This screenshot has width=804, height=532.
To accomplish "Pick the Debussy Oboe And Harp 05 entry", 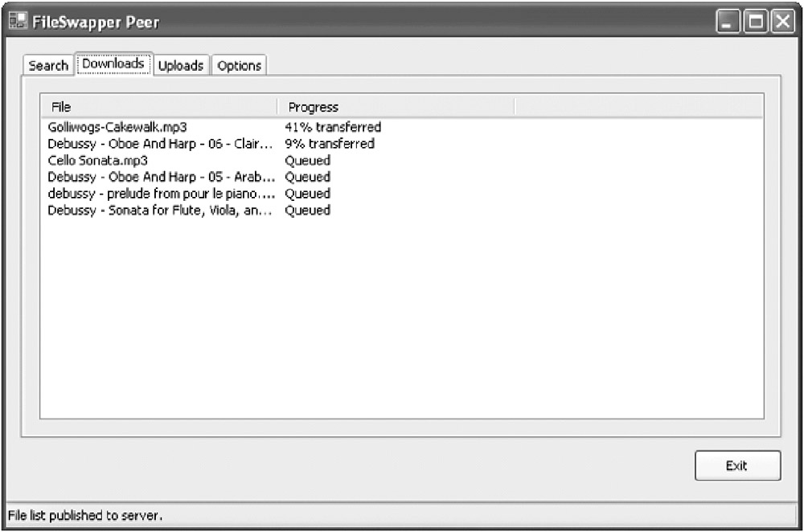I will [160, 177].
